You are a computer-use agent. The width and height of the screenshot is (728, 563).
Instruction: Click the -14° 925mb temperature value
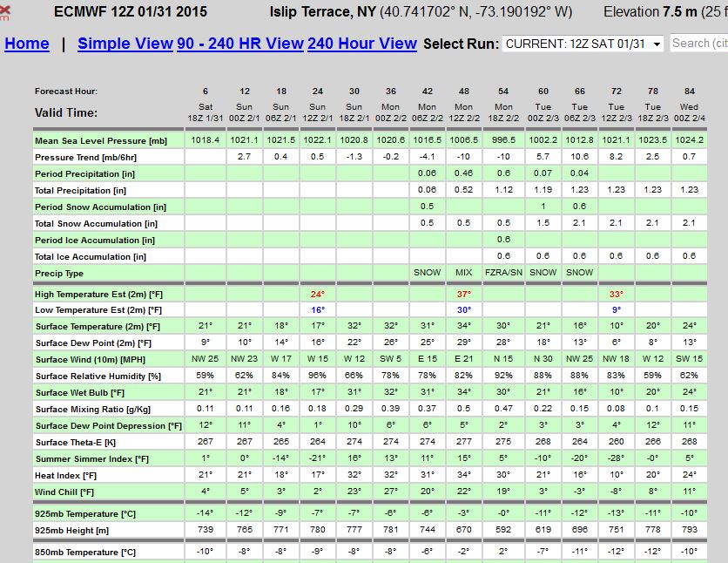[x=206, y=513]
